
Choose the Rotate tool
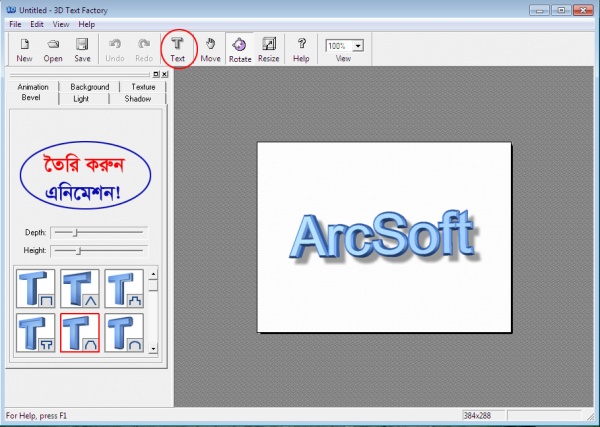(240, 50)
